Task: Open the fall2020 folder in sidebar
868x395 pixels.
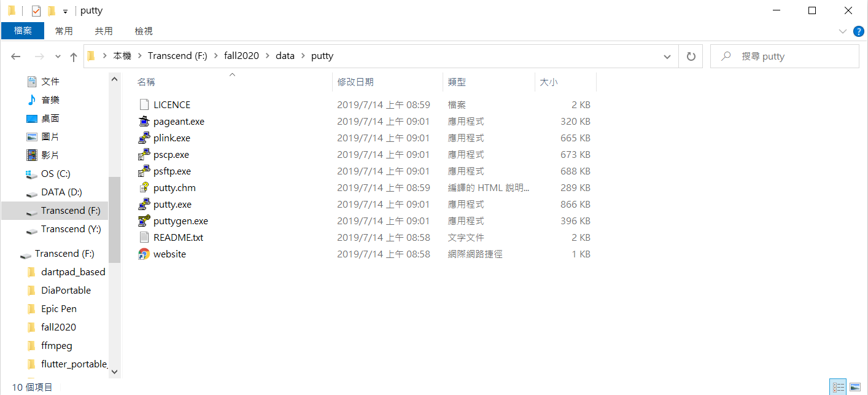Action: [x=58, y=327]
